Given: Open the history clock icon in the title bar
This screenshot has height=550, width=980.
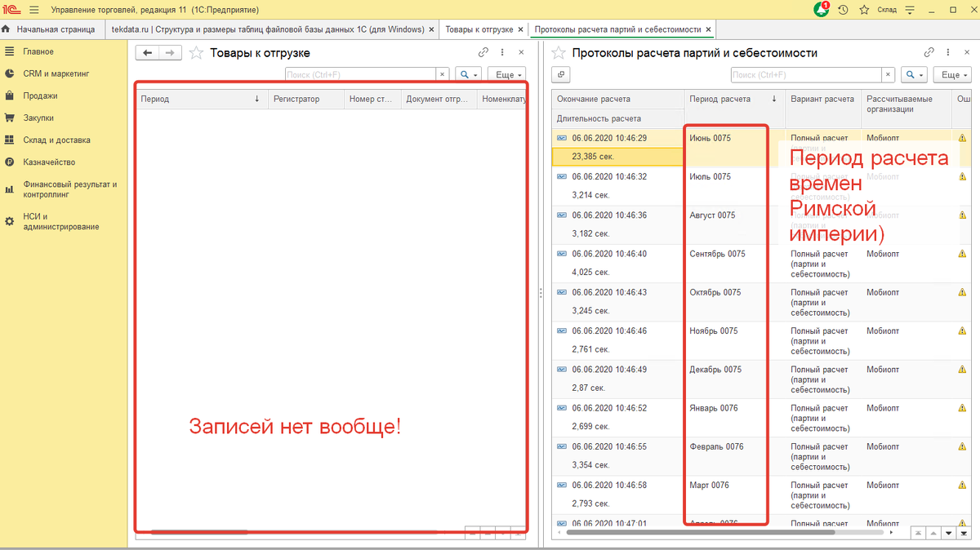Looking at the screenshot, I should [x=843, y=10].
